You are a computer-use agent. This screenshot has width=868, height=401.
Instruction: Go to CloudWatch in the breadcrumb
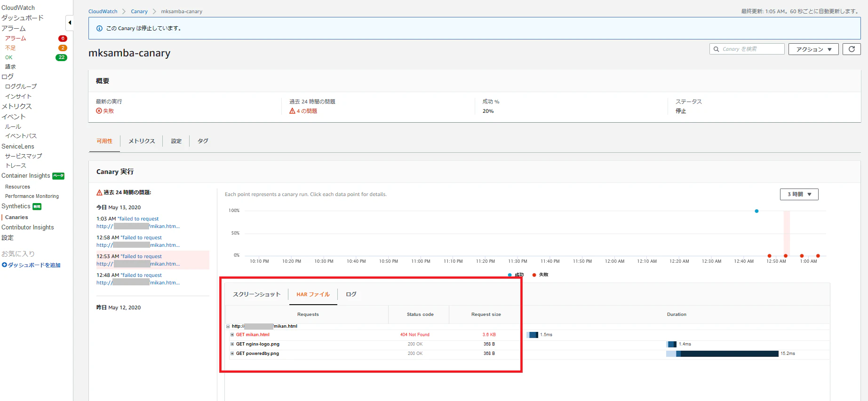(103, 11)
